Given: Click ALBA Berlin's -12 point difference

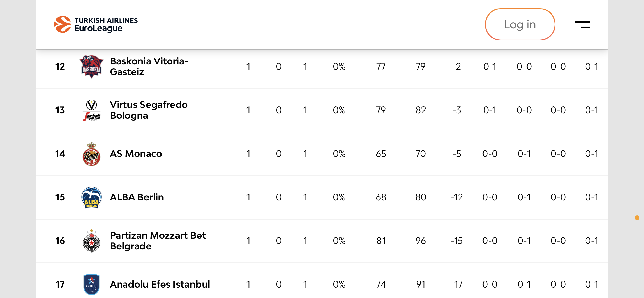Looking at the screenshot, I should click(457, 197).
